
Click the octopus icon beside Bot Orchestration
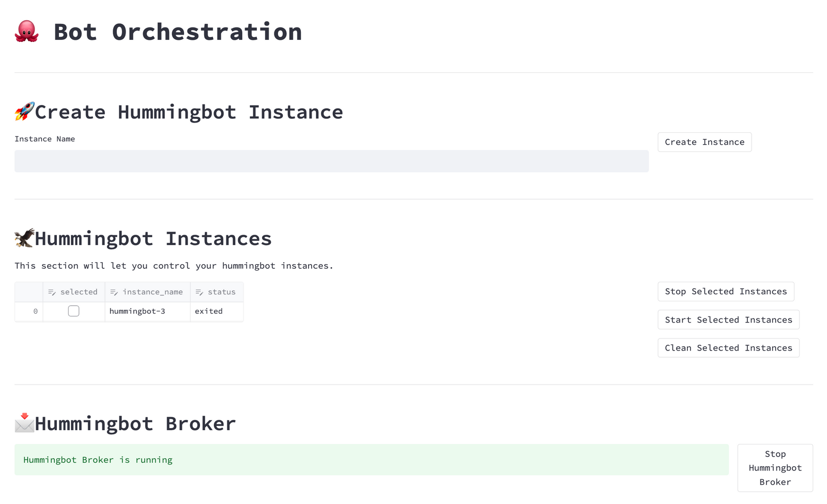[26, 32]
